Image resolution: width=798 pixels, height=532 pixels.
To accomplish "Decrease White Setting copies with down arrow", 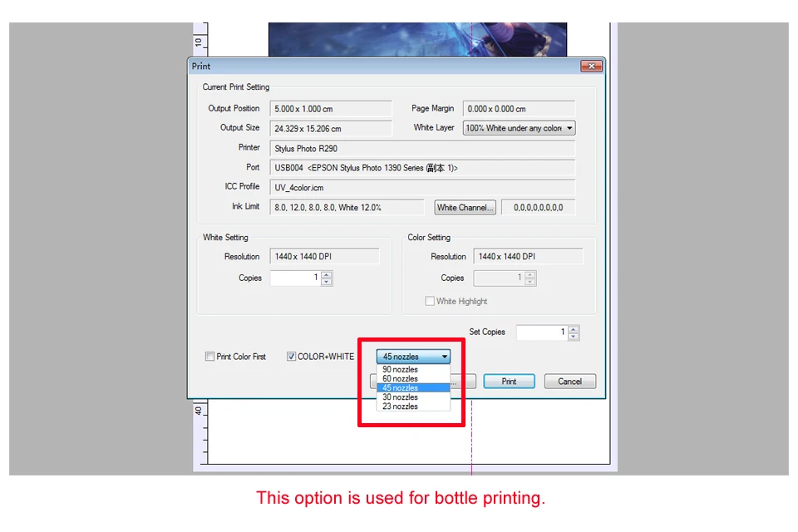I will click(x=327, y=282).
